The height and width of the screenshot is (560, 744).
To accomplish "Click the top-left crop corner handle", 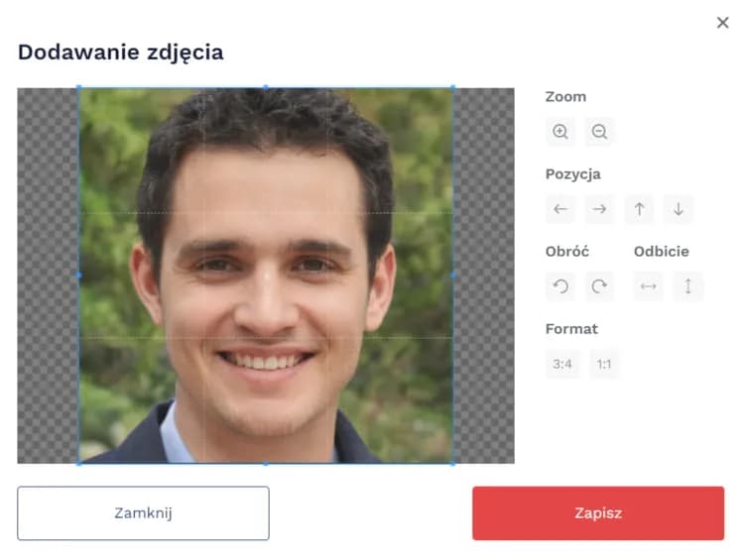I will pos(78,87).
